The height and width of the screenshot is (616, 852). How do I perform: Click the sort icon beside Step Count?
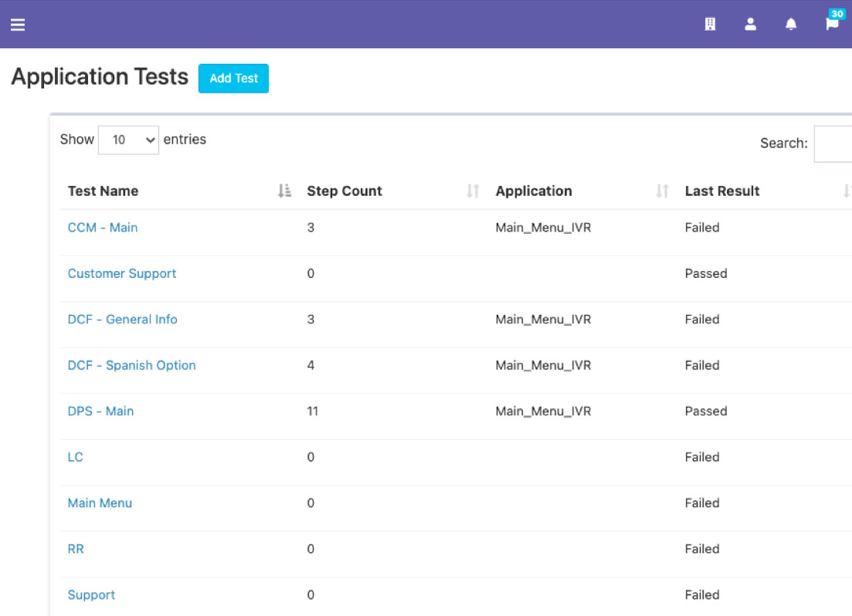[472, 190]
